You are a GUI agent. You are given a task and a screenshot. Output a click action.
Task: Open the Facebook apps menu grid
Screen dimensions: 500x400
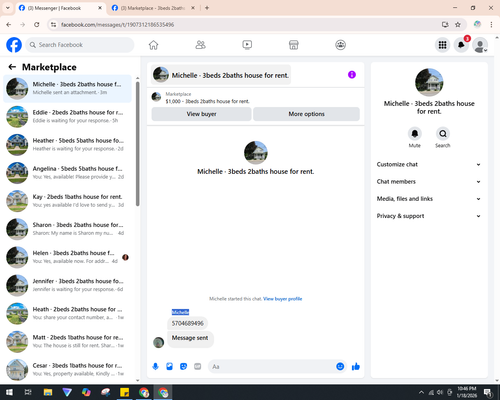point(442,45)
